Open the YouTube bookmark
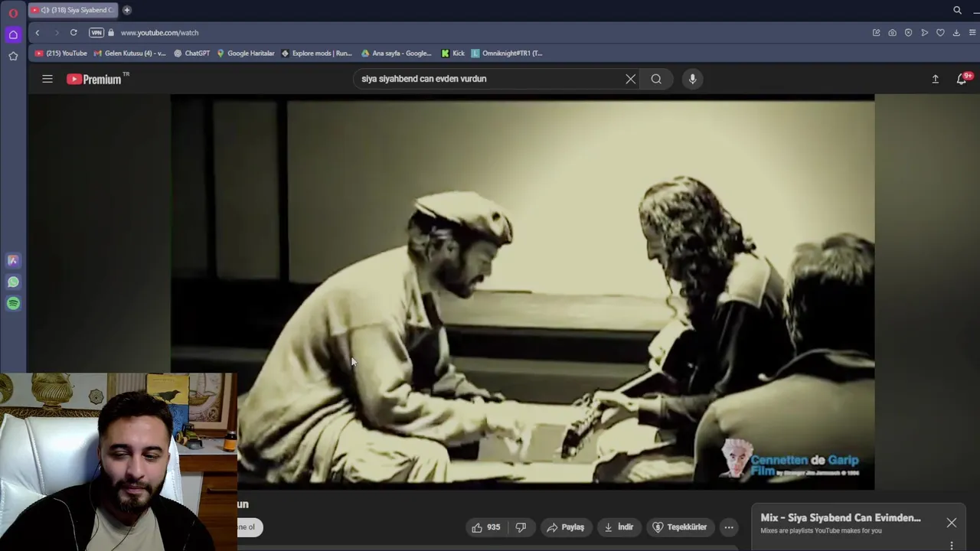980x551 pixels. (x=61, y=54)
